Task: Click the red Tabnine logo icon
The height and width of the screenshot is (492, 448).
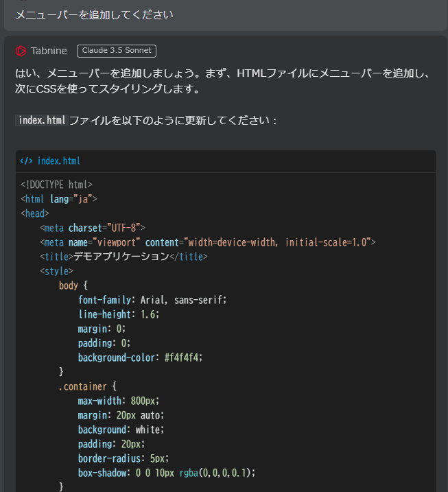Action: [21, 51]
